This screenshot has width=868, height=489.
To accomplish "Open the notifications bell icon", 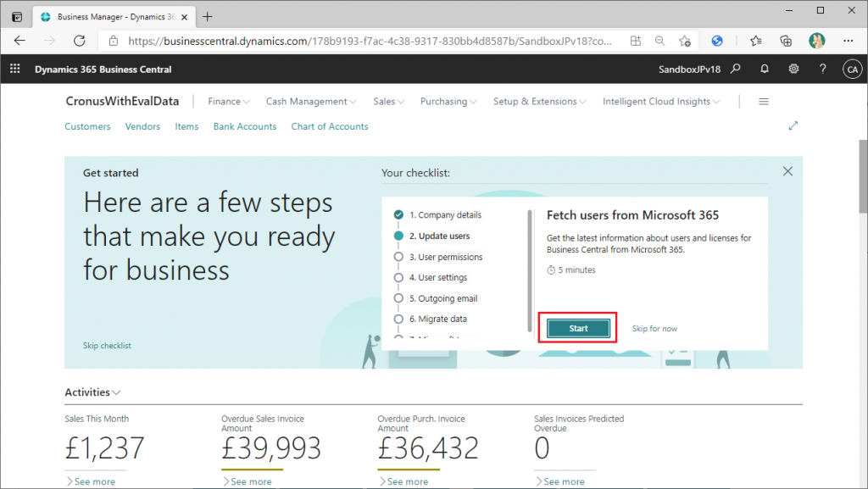I will (765, 69).
